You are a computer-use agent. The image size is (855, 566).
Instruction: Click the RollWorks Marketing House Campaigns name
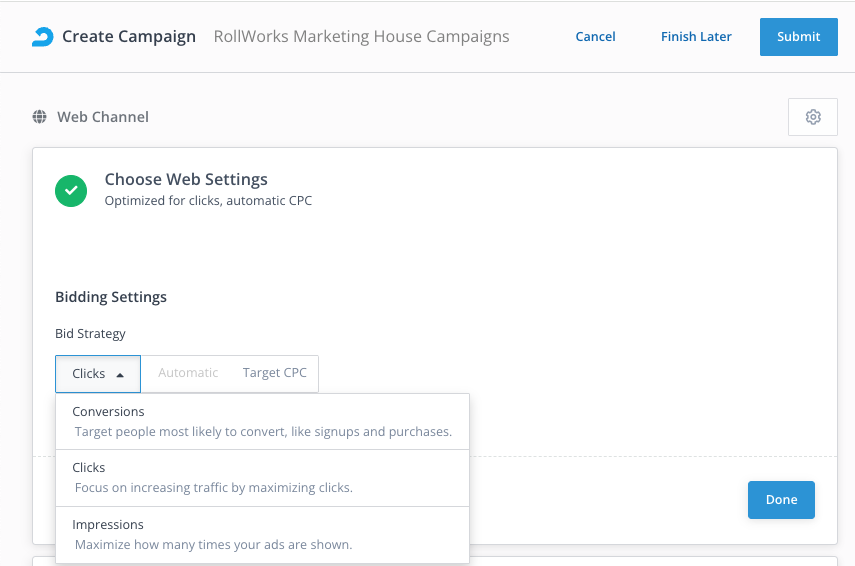click(361, 37)
